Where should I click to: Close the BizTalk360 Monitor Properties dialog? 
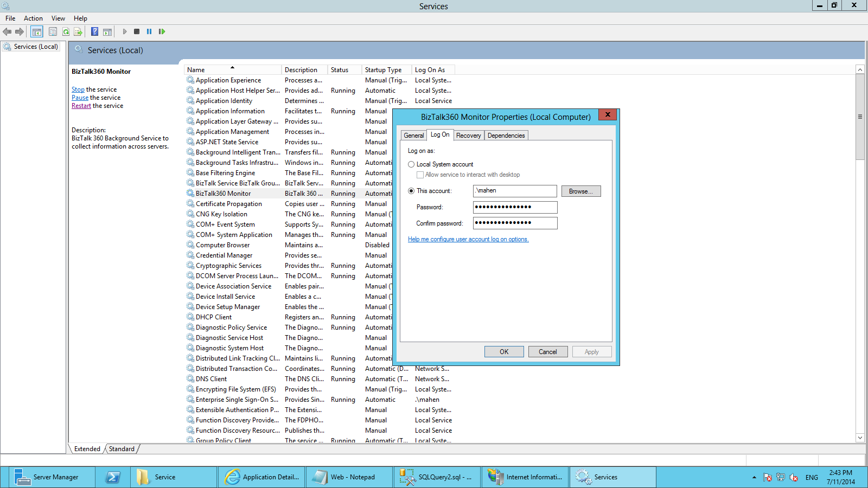(x=608, y=114)
